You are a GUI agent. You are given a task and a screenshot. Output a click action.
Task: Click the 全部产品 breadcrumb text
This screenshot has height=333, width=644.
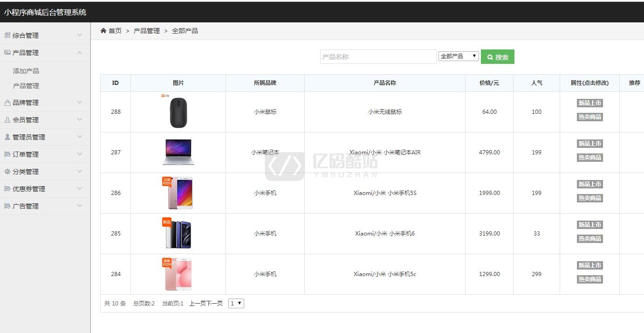[185, 31]
